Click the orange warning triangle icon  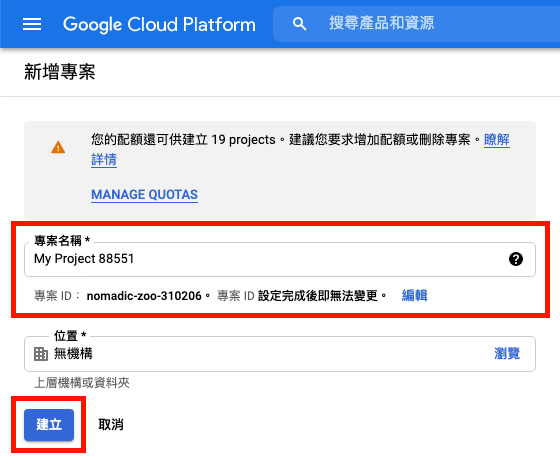(58, 147)
